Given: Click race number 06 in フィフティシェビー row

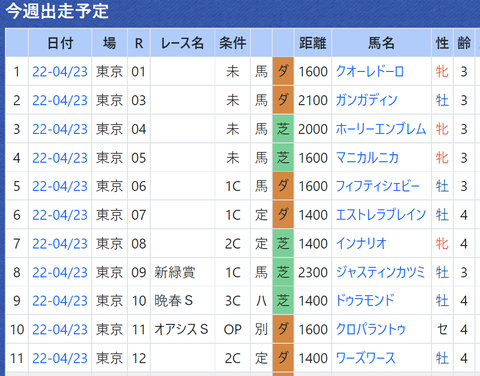Looking at the screenshot, I should [139, 186].
